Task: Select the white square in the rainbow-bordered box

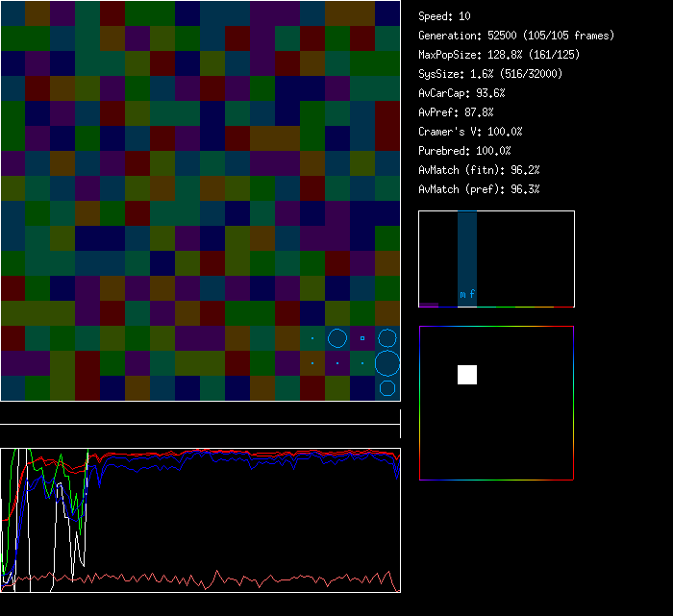Action: [467, 375]
